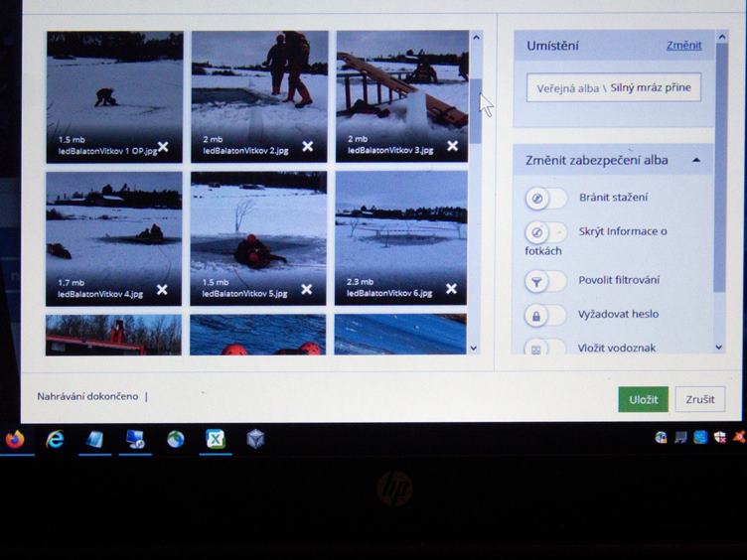Select the ledBalatonVitkov 6.jpg thumbnail

pos(400,237)
